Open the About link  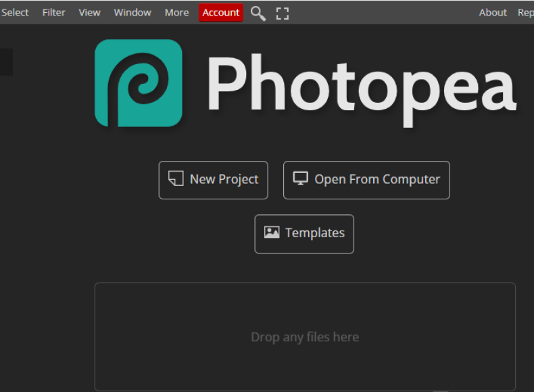click(493, 13)
